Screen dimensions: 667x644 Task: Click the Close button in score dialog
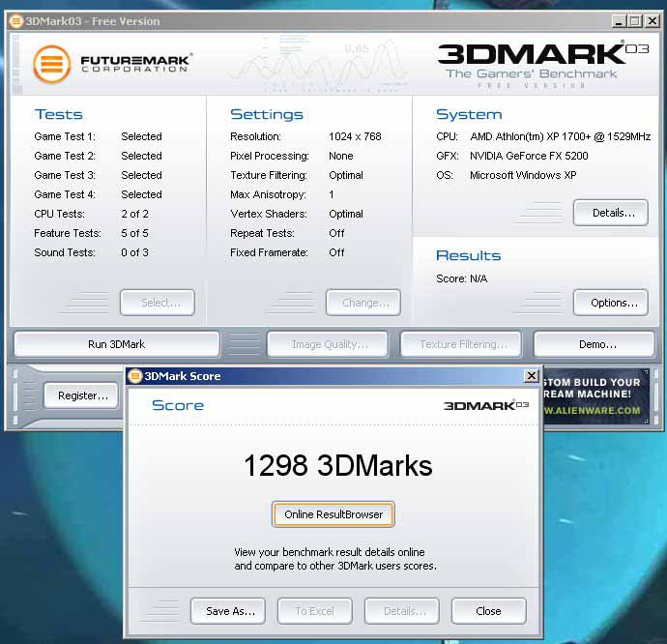pyautogui.click(x=489, y=611)
